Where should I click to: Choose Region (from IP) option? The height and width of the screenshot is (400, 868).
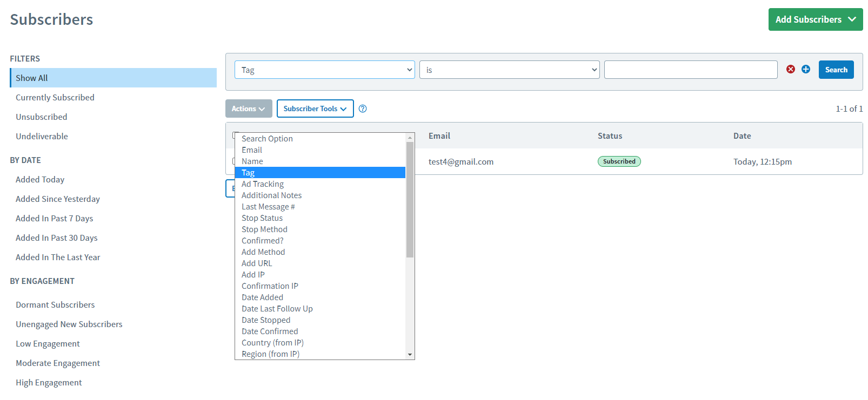[320, 354]
